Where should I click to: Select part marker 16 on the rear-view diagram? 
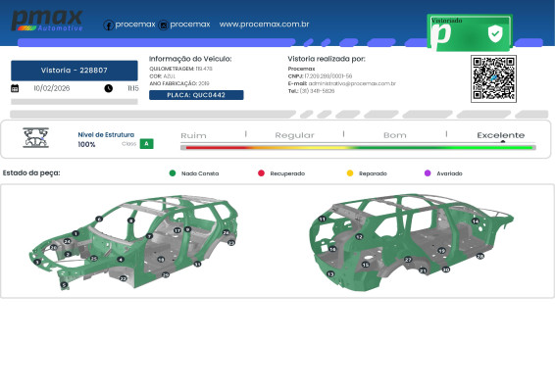[x=332, y=249]
